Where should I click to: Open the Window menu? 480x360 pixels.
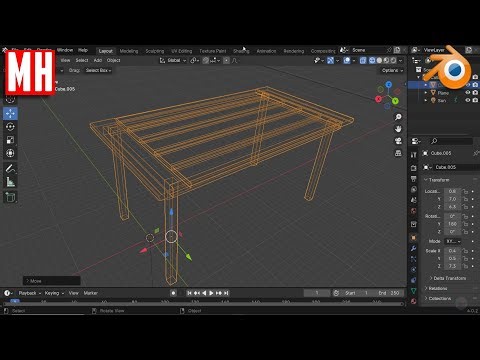click(x=65, y=50)
